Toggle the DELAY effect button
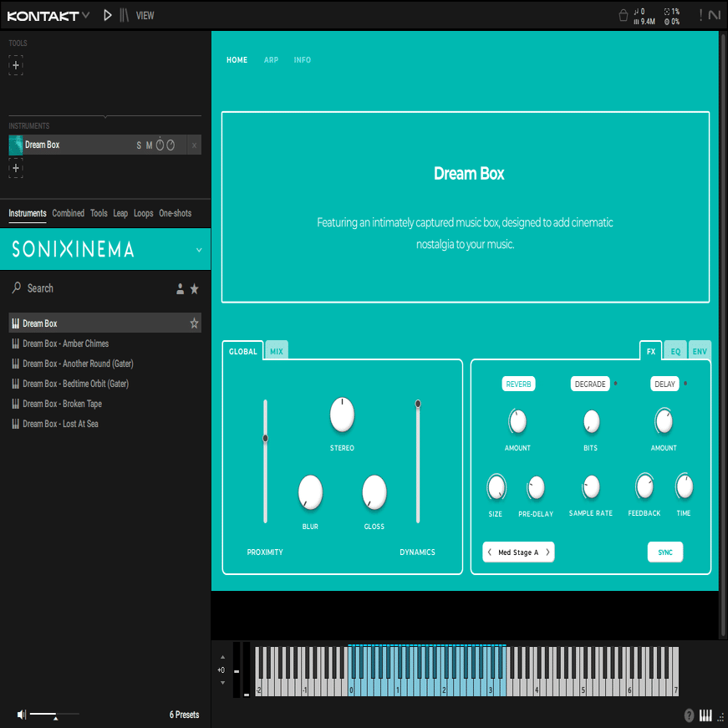This screenshot has width=728, height=728. click(664, 384)
